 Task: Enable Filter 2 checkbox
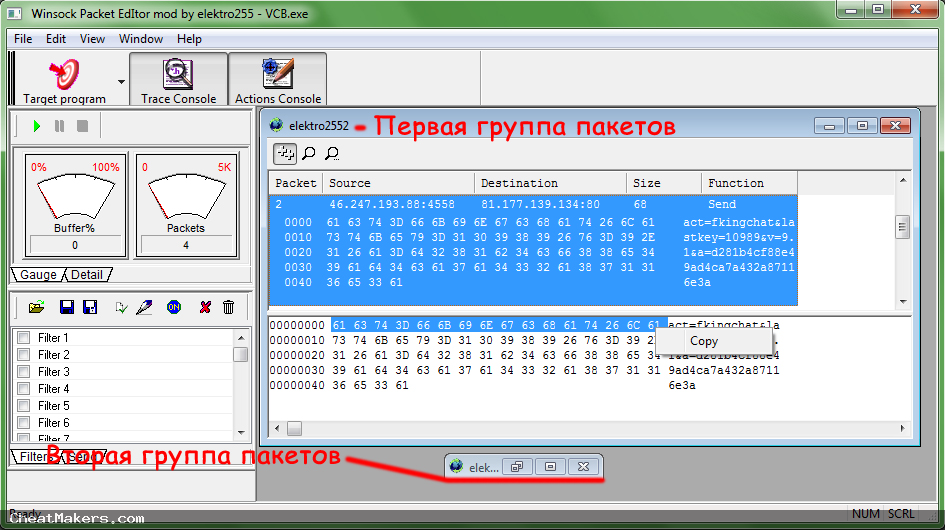tap(24, 355)
